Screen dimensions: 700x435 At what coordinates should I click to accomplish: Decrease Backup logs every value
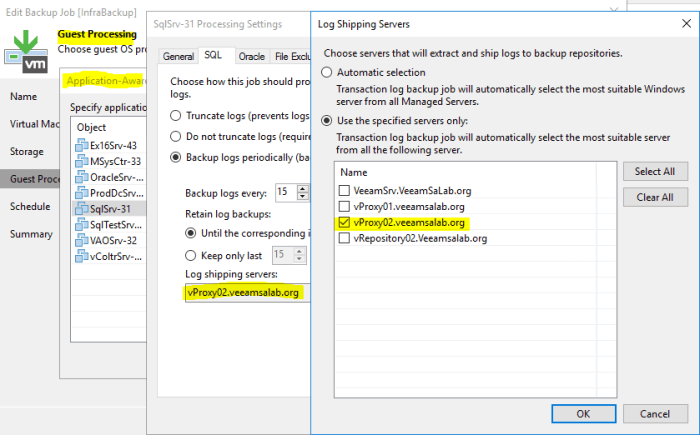(303, 196)
